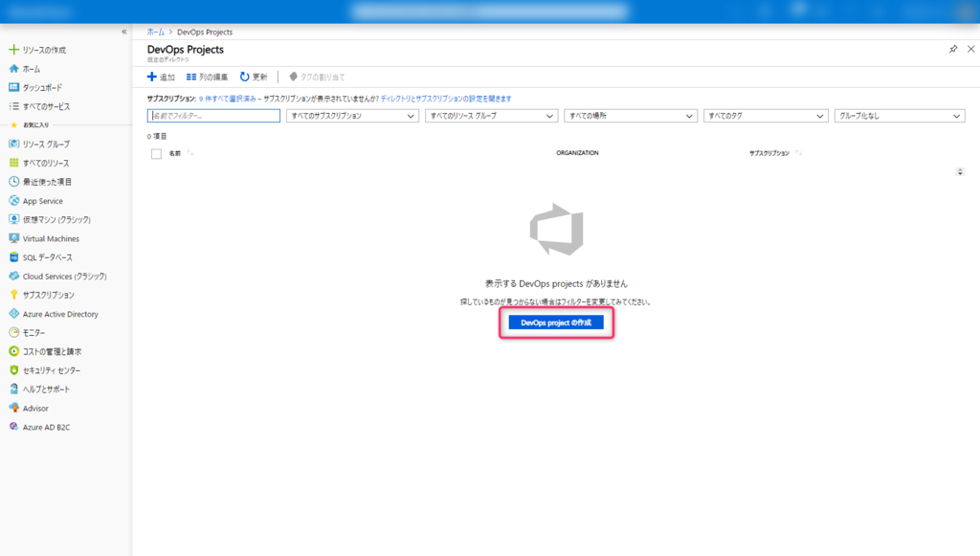Viewport: 980px width, 556px height.
Task: Click the Assign tags toolbar button
Action: click(317, 77)
